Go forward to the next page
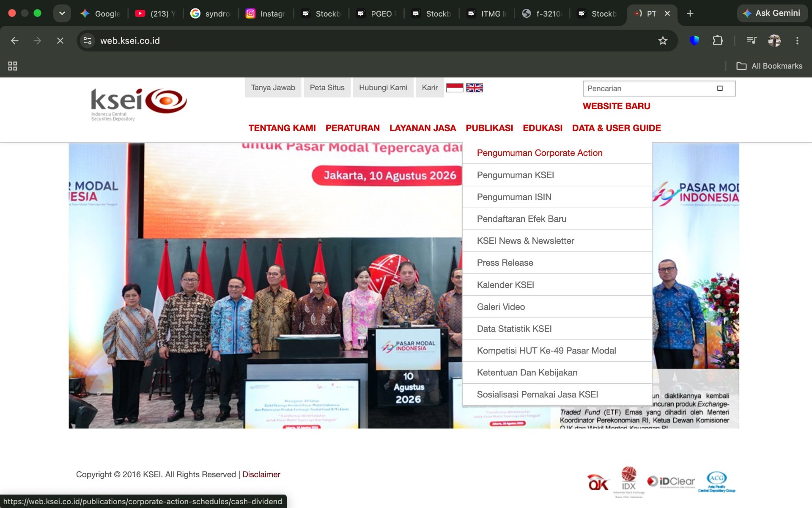Image resolution: width=812 pixels, height=508 pixels. [x=37, y=41]
